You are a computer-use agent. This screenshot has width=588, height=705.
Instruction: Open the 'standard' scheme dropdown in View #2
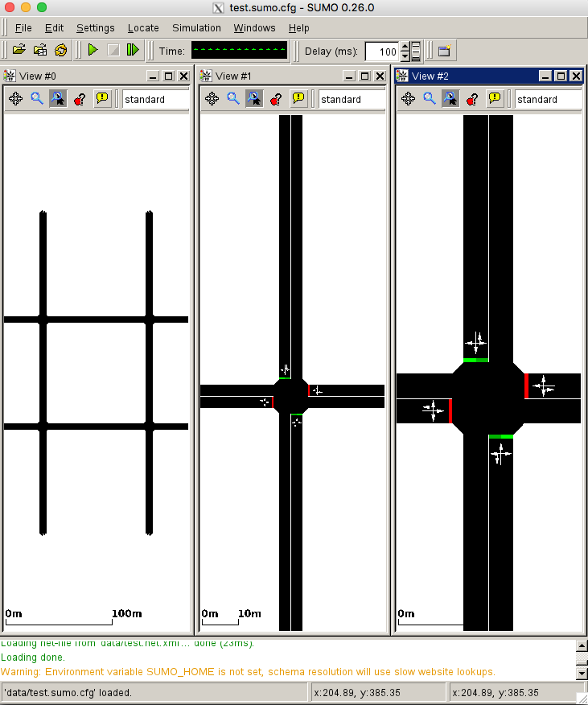pos(548,100)
